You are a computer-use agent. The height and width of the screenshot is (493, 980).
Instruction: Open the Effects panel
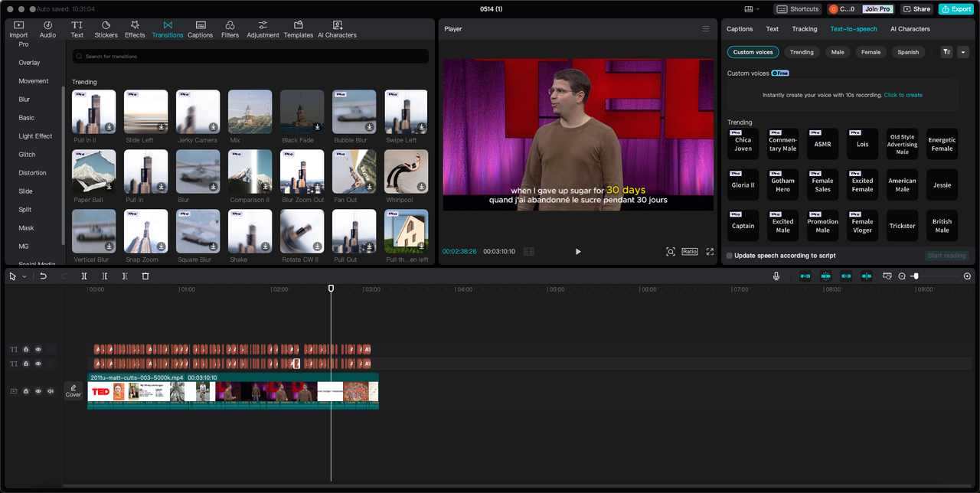(x=135, y=30)
